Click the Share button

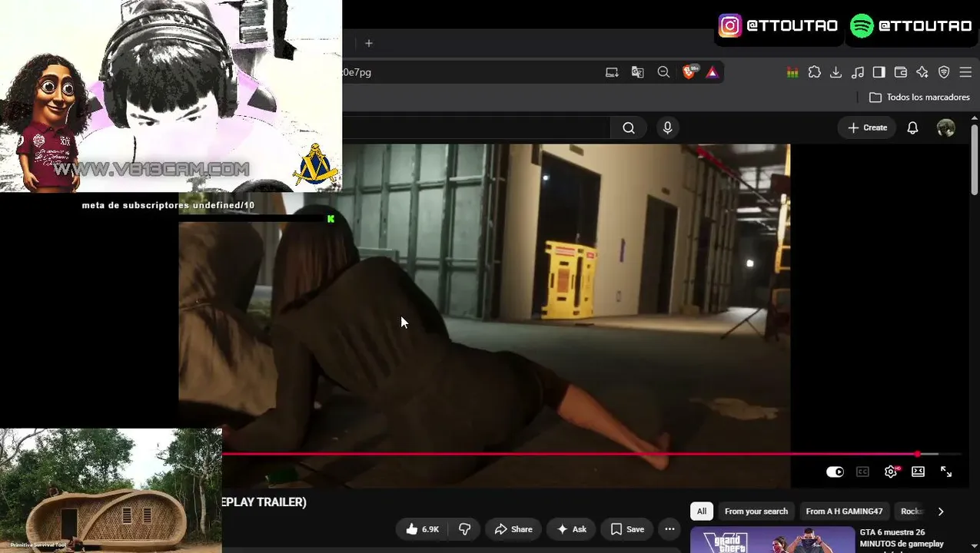click(513, 529)
